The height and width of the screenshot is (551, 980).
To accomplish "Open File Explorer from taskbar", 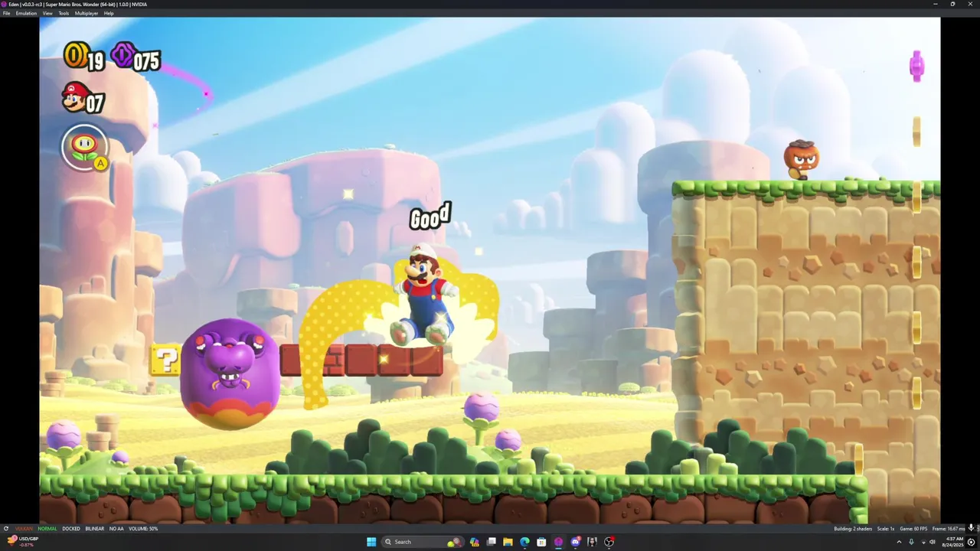I will click(x=508, y=542).
